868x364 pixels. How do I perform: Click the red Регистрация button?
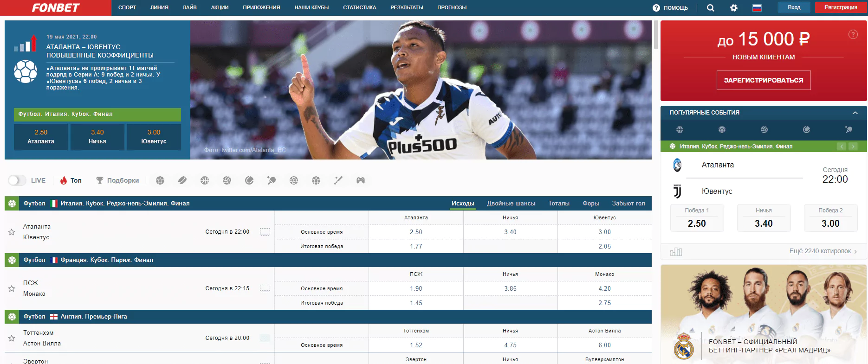(841, 7)
